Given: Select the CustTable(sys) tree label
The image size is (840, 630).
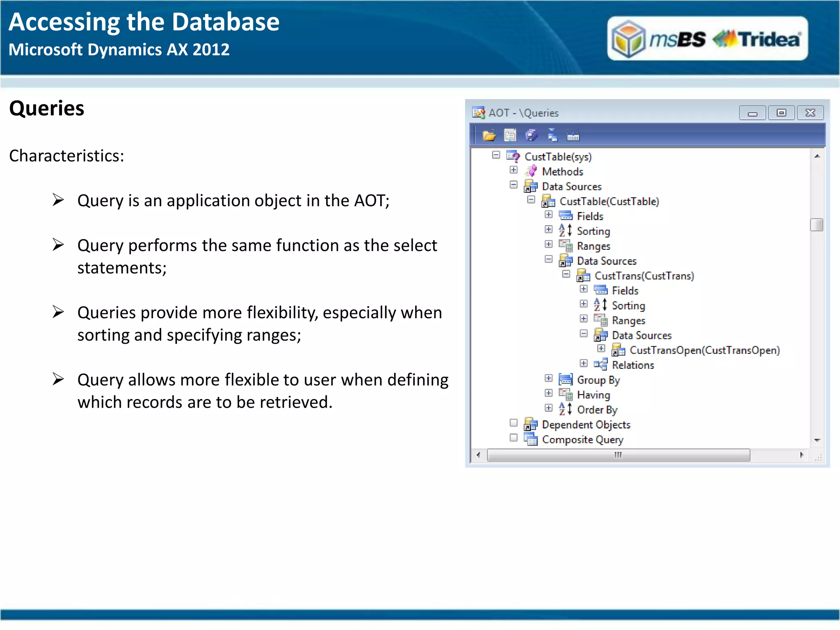Looking at the screenshot, I should 558,157.
